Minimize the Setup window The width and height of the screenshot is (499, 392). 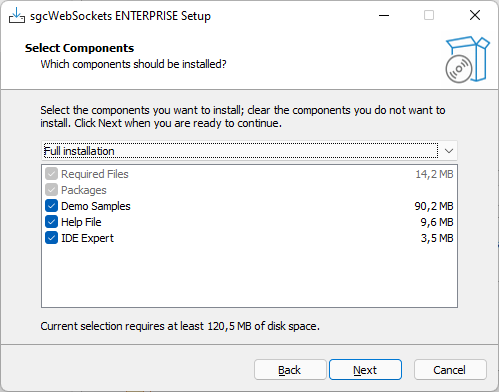[x=384, y=15]
